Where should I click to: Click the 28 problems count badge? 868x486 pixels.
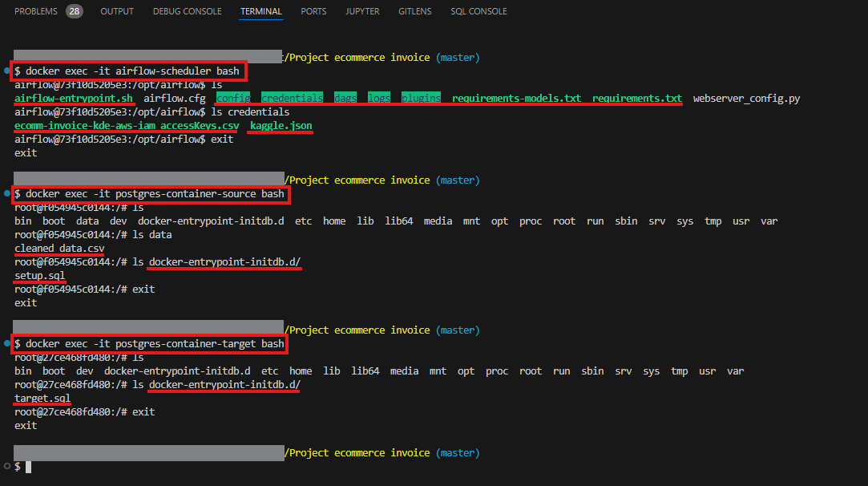[75, 11]
